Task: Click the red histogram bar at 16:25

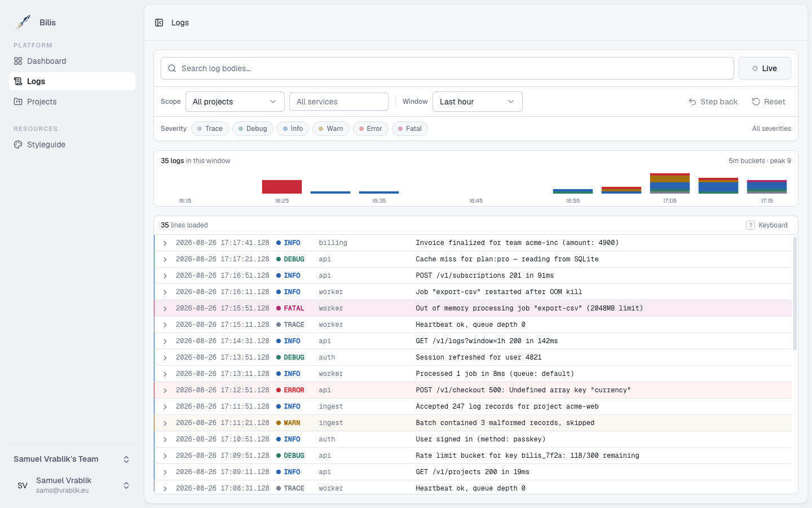Action: [x=282, y=187]
